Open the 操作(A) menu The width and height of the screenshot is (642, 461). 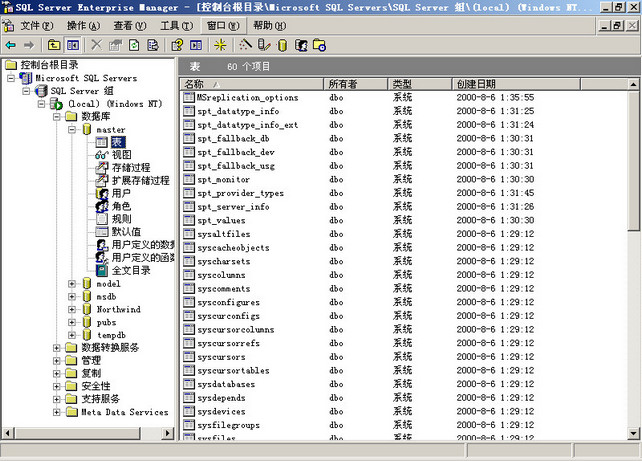[x=82, y=25]
